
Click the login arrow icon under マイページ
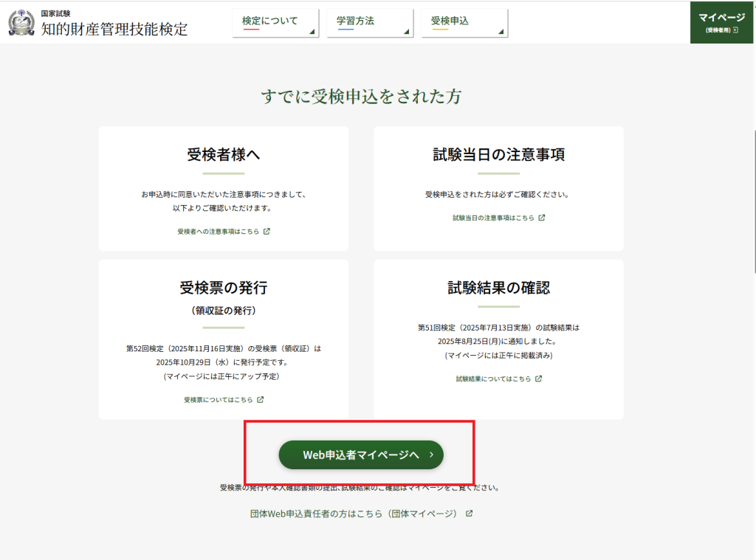(735, 30)
